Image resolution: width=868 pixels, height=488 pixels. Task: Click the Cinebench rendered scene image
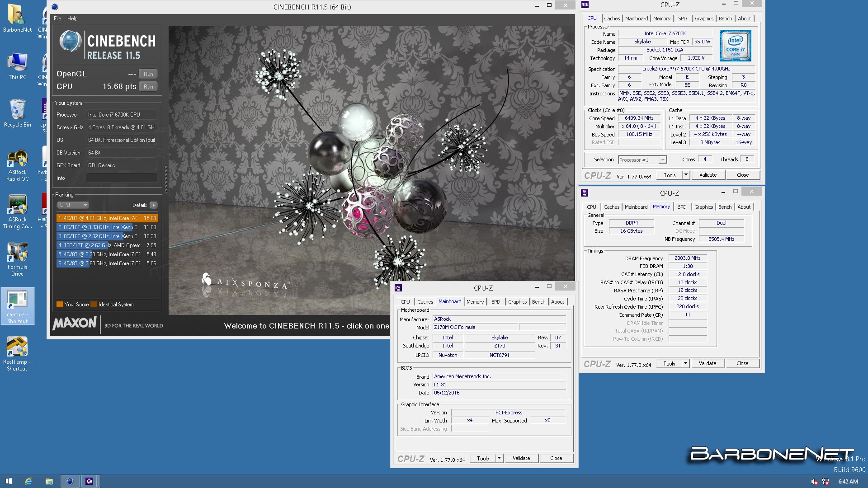pos(371,170)
